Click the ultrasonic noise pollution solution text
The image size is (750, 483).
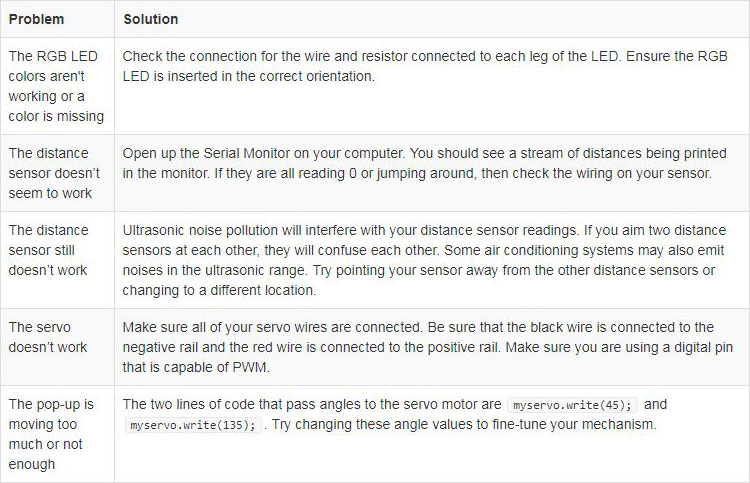pyautogui.click(x=424, y=260)
